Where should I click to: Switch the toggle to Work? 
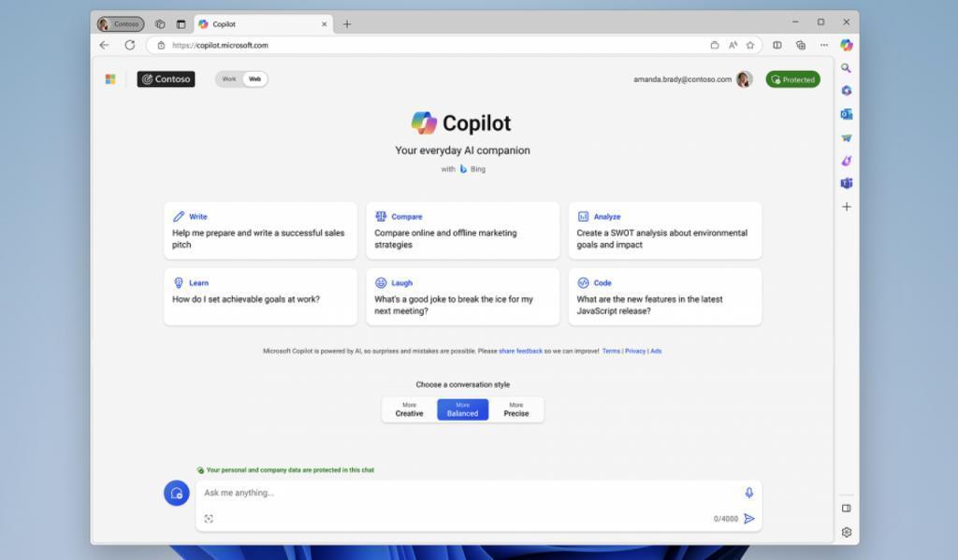228,79
